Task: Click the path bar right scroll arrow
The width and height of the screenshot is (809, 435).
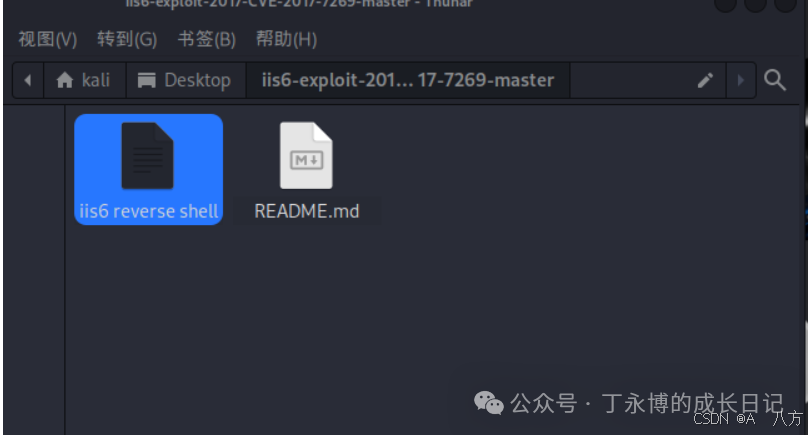Action: point(741,80)
